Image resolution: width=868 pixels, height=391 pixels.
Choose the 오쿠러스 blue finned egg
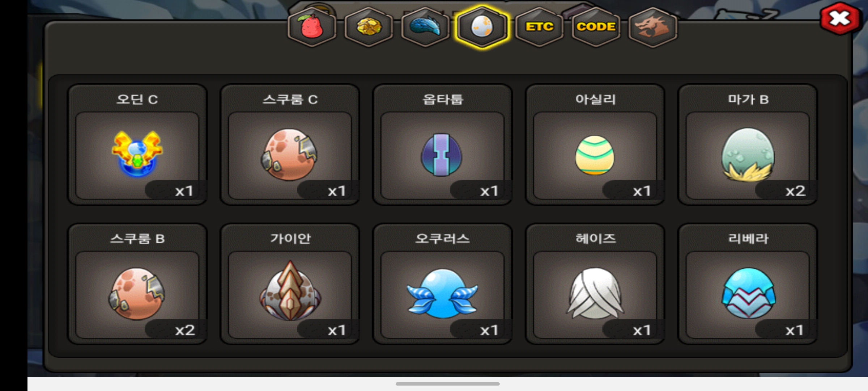click(x=443, y=284)
